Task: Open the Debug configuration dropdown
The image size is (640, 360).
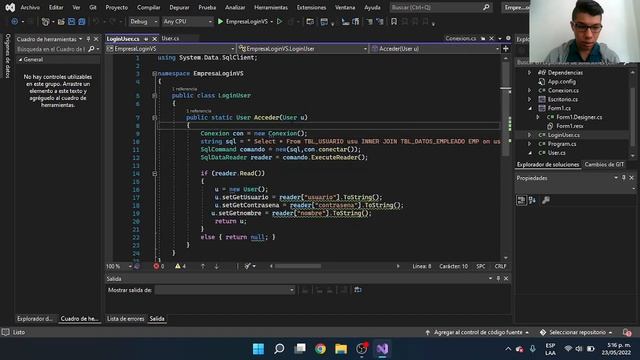Action: 143,21
